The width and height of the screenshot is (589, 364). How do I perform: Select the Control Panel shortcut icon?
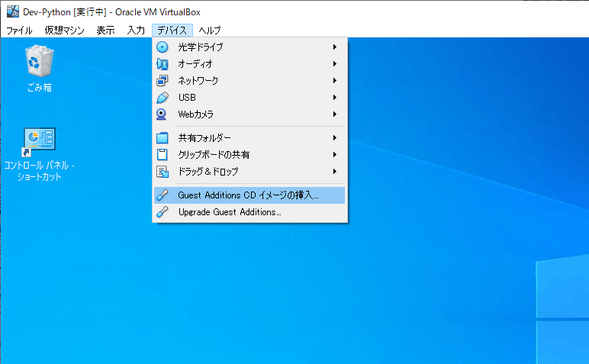(x=40, y=142)
